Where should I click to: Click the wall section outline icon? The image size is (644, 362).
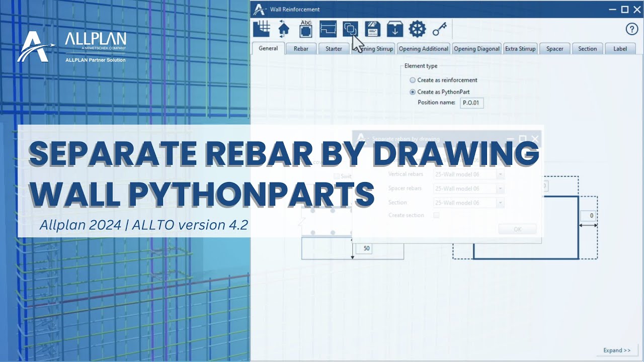(x=328, y=29)
